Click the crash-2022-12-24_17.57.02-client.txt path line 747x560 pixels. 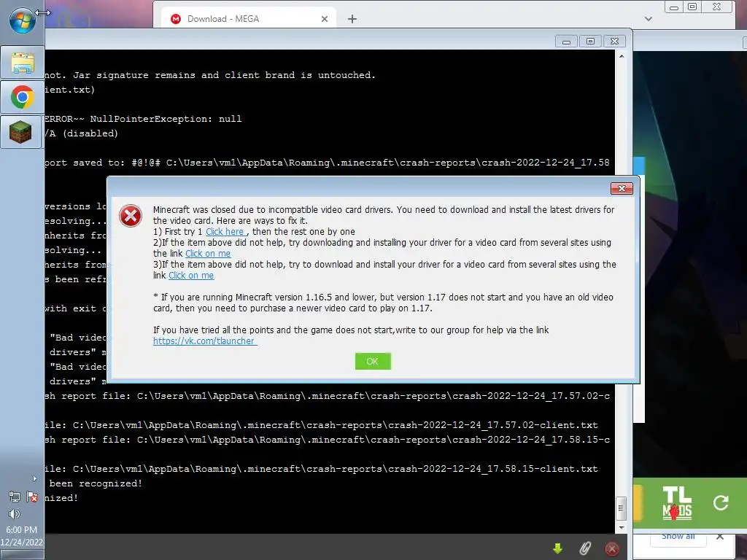pyautogui.click(x=322, y=425)
